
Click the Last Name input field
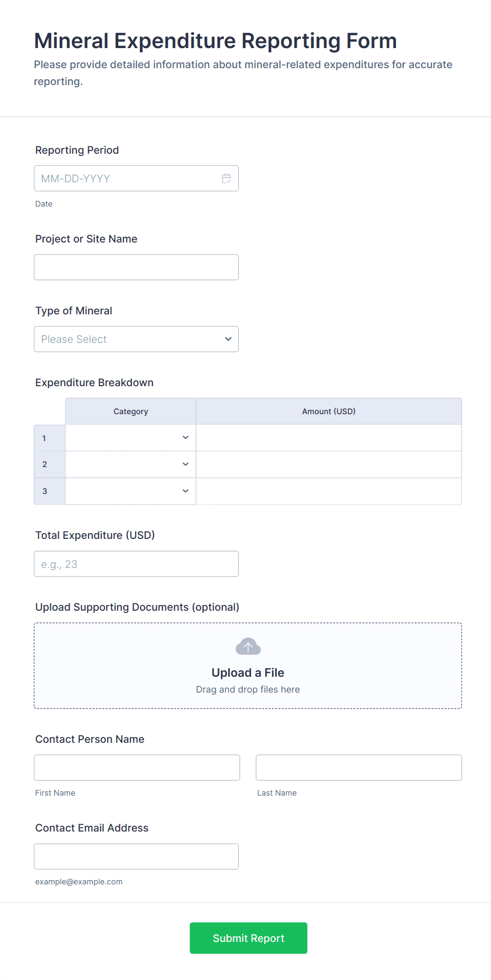point(358,768)
